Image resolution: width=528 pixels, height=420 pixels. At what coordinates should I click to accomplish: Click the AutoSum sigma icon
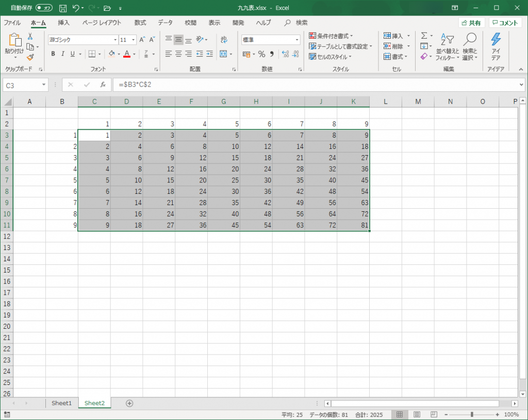[x=424, y=36]
